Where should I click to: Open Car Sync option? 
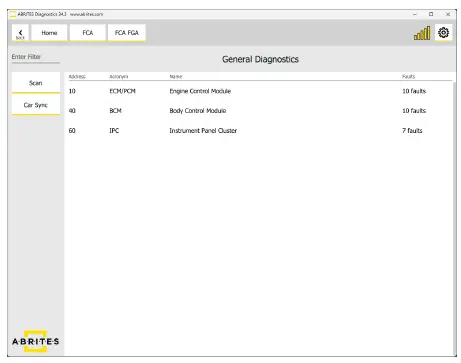pos(36,105)
